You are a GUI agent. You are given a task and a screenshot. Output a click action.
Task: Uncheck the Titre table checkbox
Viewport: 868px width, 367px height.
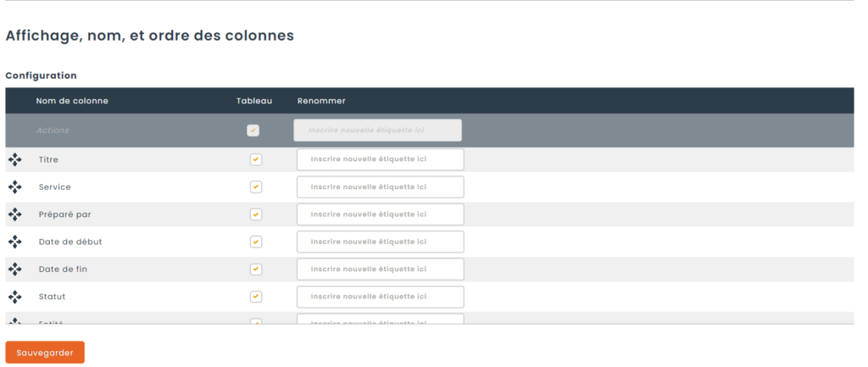(255, 159)
